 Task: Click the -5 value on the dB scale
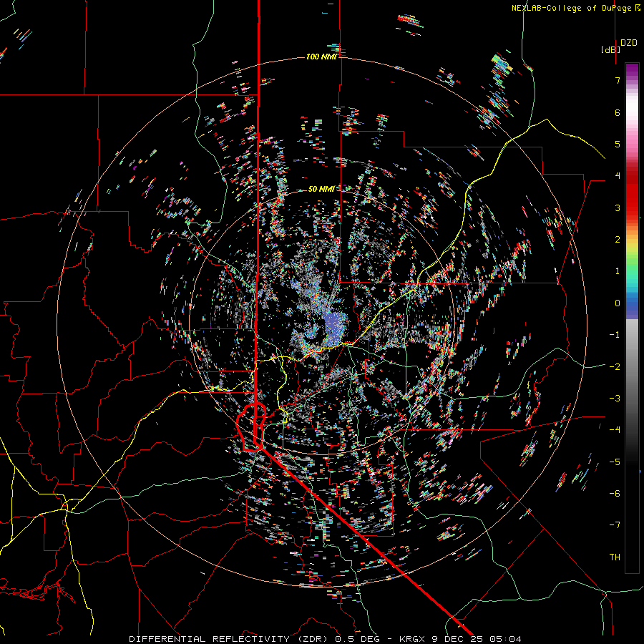[615, 462]
